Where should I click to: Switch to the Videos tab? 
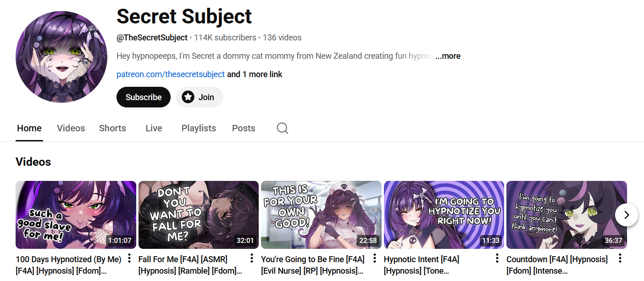coord(71,128)
